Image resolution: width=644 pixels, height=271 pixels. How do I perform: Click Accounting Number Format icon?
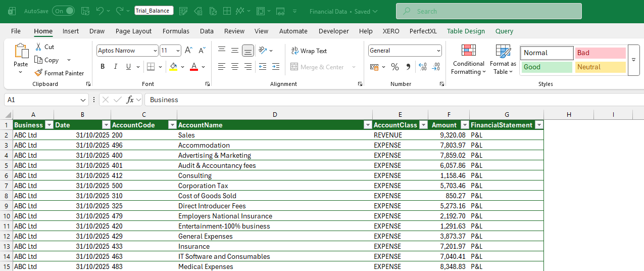point(374,67)
